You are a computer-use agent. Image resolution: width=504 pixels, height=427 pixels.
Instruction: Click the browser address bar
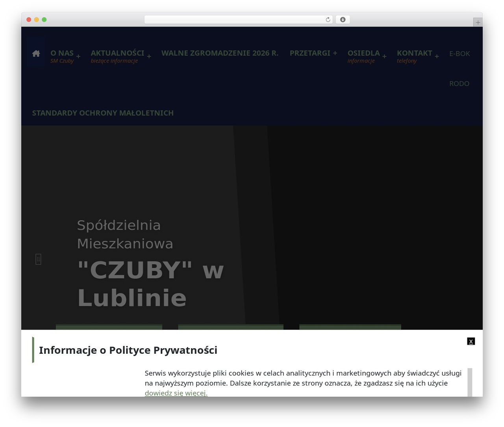click(x=239, y=20)
